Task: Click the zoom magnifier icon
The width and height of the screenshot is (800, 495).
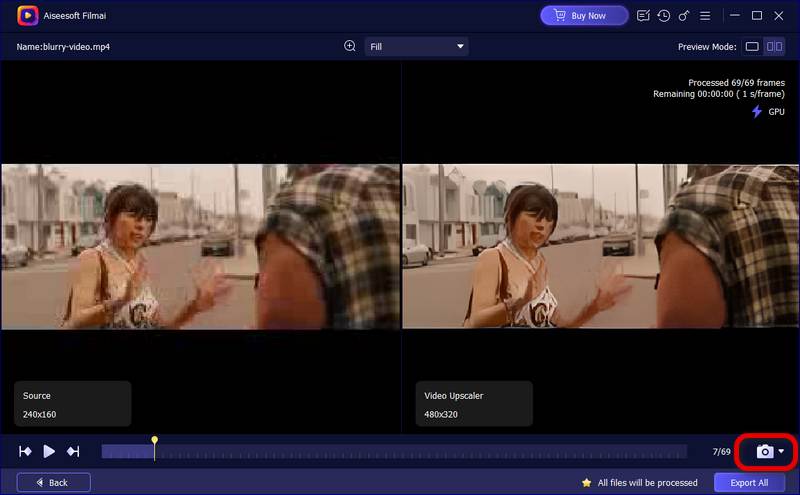Action: pyautogui.click(x=349, y=46)
